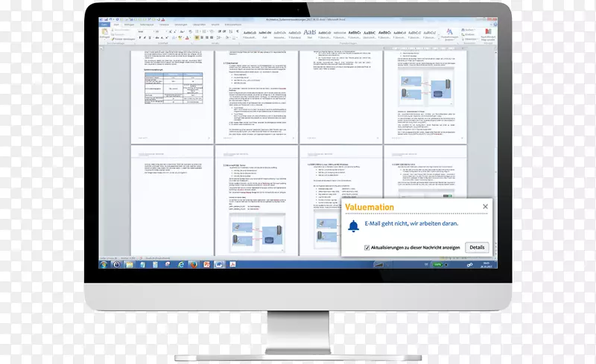
Task: Click the blue server diagram on top-right page
Action: (x=426, y=88)
